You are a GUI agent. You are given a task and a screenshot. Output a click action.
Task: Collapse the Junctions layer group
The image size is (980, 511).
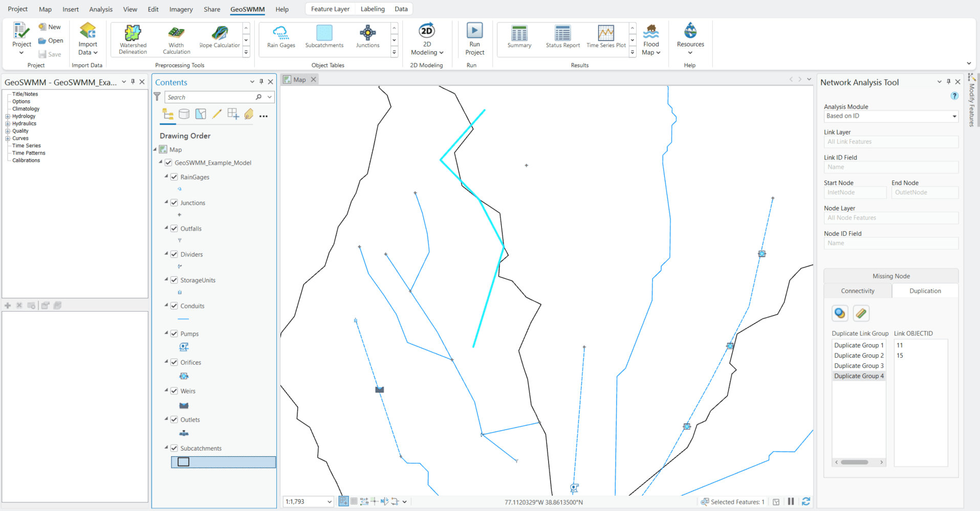tap(166, 203)
